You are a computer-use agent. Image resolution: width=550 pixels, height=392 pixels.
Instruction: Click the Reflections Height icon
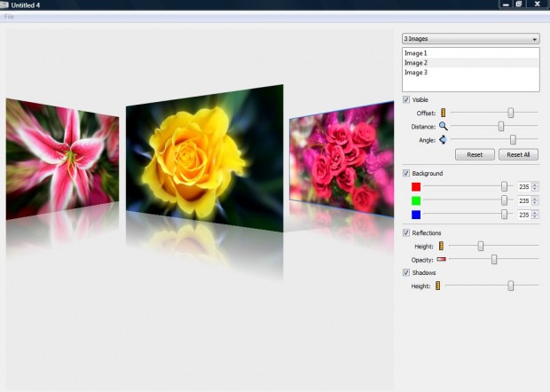tap(441, 246)
